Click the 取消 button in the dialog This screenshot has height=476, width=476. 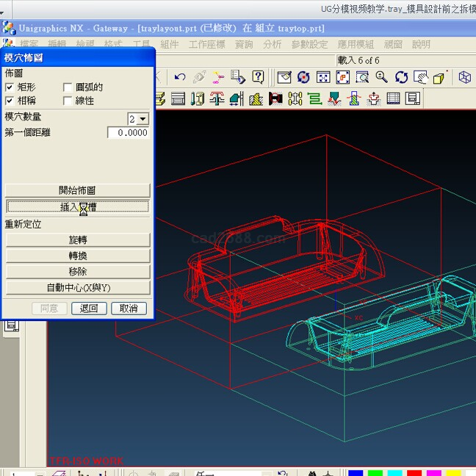(x=129, y=309)
